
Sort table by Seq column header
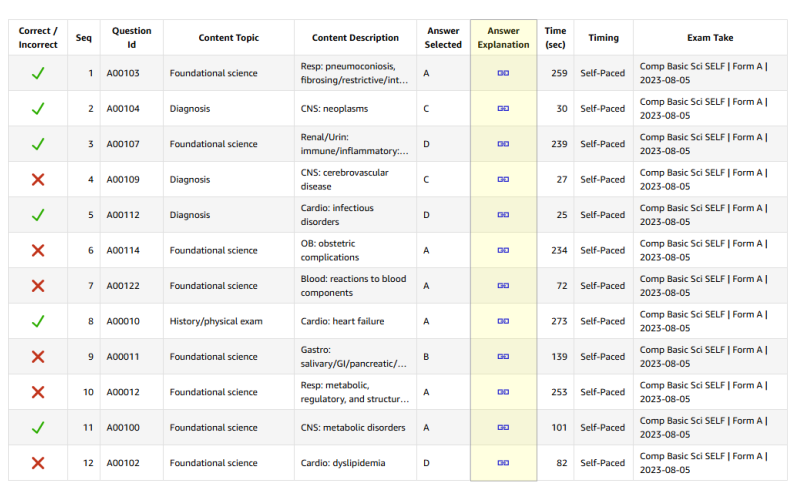pyautogui.click(x=82, y=38)
